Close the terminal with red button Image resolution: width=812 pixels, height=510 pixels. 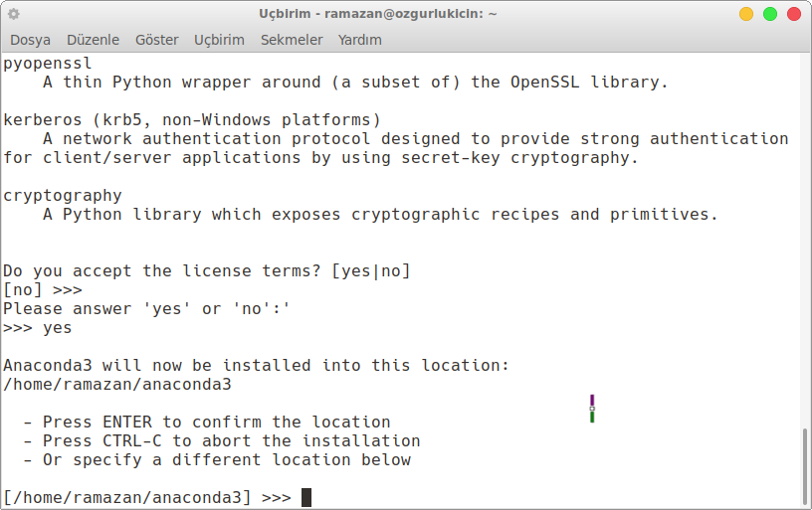point(794,14)
